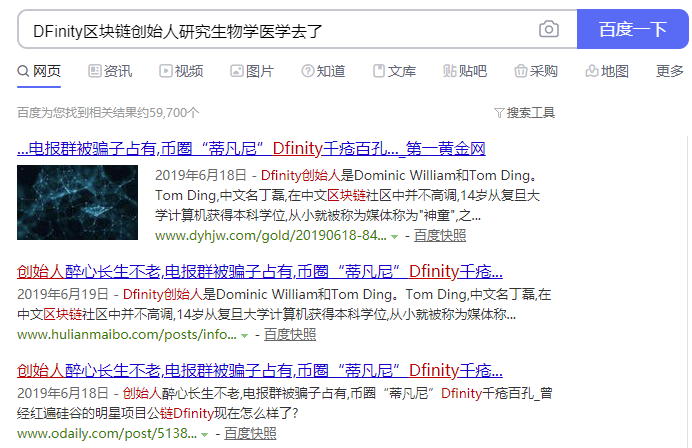The image size is (692, 448).
Task: Expand dropdown arrow next to dyhjw.com URL
Action: pos(395,237)
